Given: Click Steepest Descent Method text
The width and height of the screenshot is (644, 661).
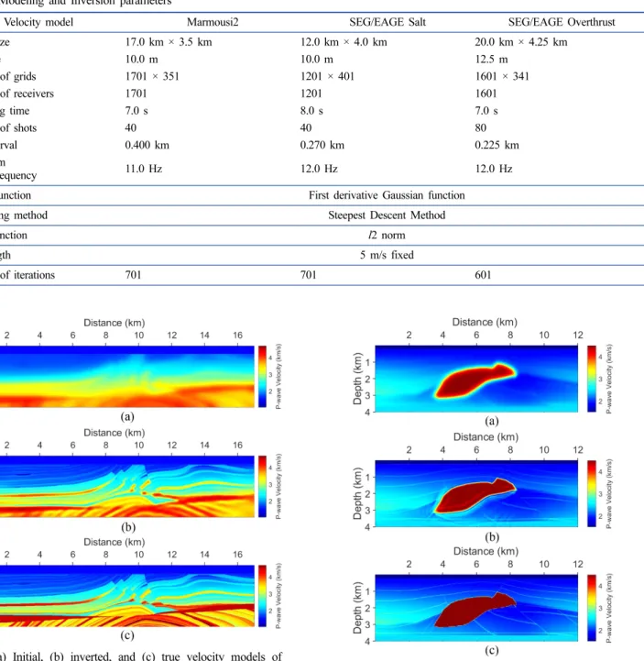Looking at the screenshot, I should point(387,215).
